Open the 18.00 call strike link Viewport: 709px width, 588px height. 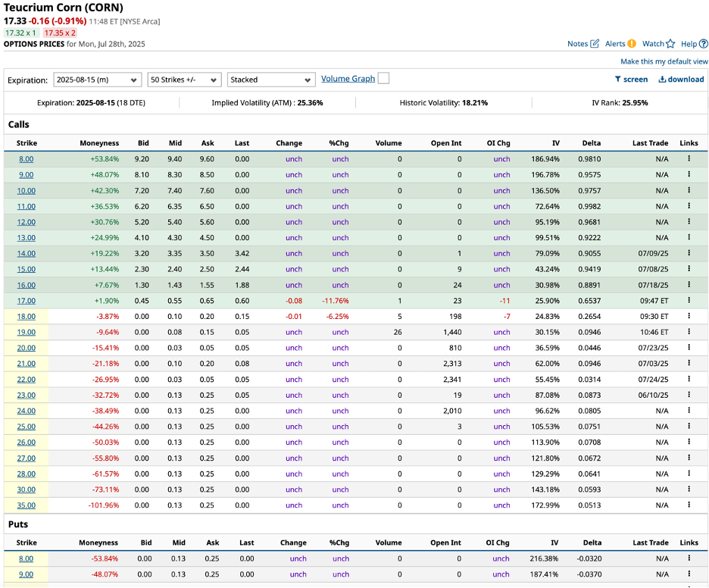click(x=26, y=316)
